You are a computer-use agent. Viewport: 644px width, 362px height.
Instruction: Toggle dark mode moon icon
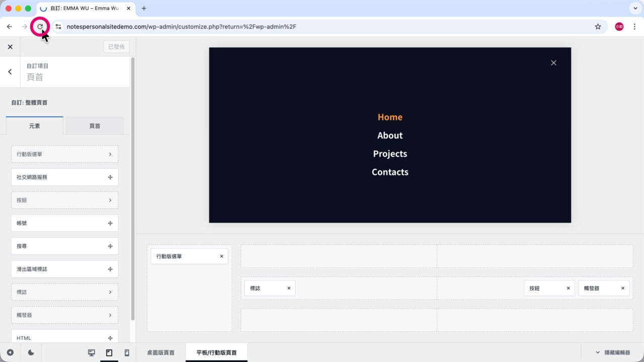pos(31,352)
